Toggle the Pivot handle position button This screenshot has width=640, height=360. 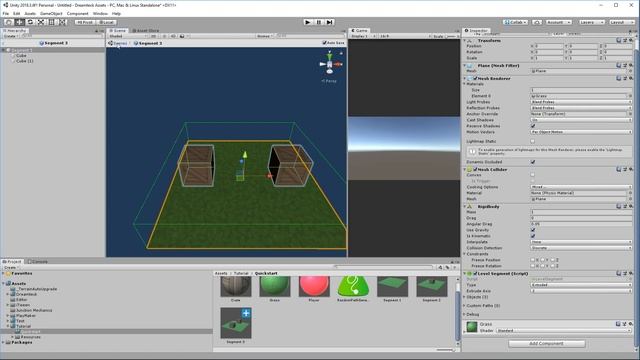pyautogui.click(x=85, y=22)
